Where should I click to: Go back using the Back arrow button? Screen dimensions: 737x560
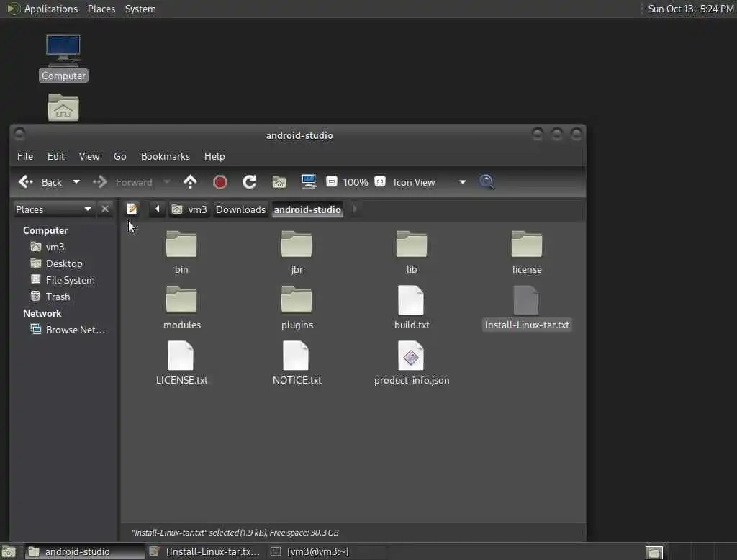40,182
